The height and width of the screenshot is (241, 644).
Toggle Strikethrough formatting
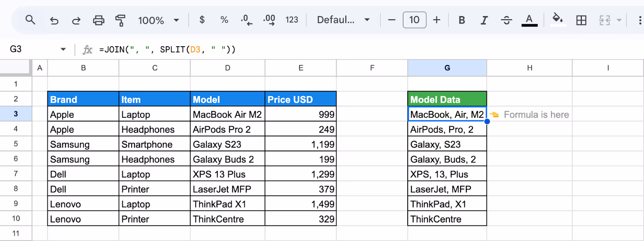[507, 20]
